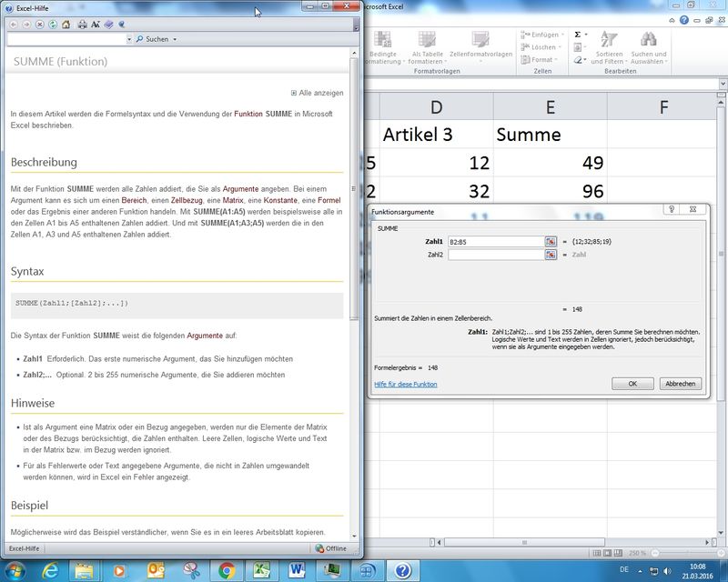Viewport: 728px width, 582px height.
Task: Show the help table of contents book icon
Action: [108, 25]
